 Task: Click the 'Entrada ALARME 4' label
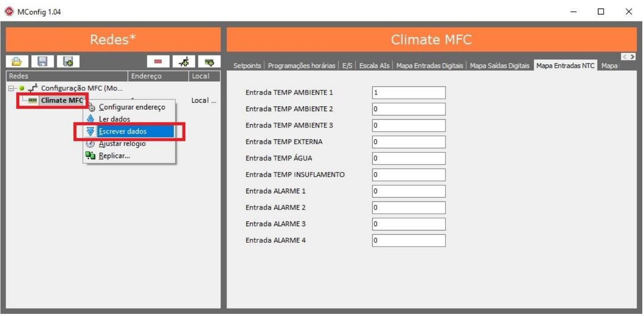click(x=276, y=240)
